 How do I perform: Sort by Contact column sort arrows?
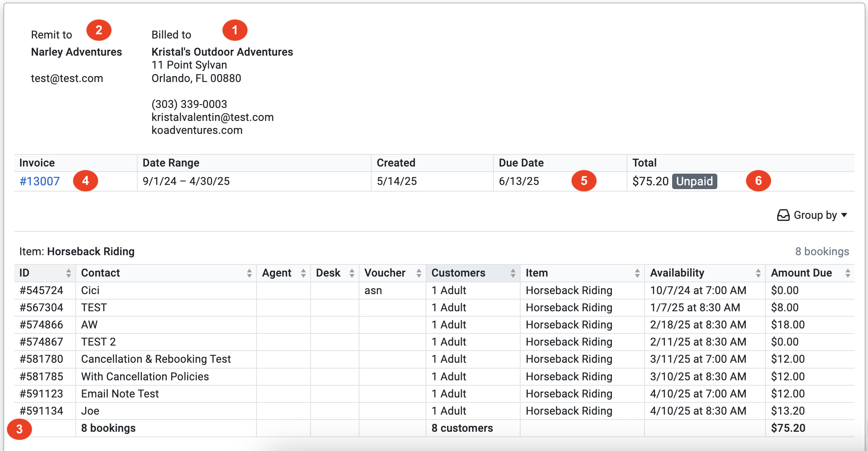(249, 273)
